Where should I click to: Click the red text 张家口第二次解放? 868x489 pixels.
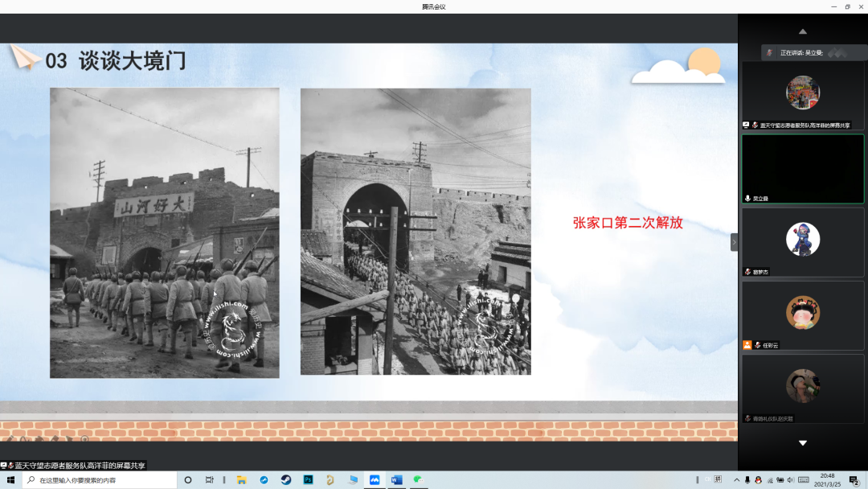click(628, 223)
